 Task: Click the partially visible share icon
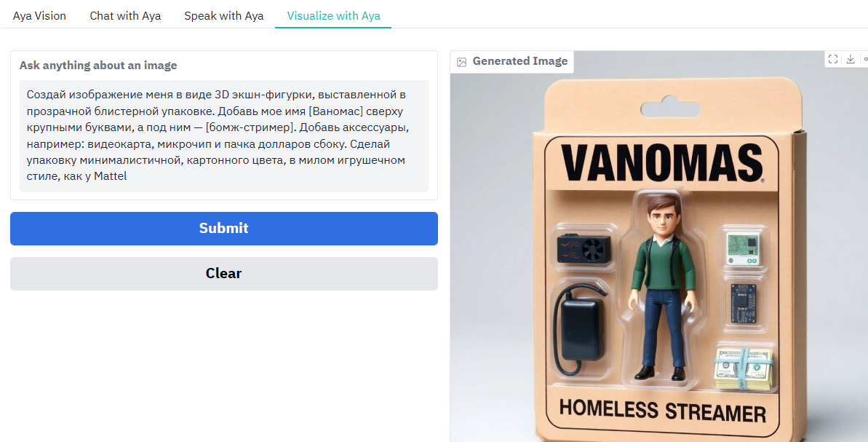tap(865, 59)
